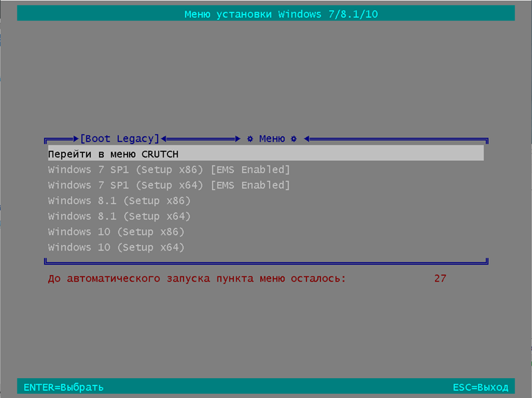Image resolution: width=532 pixels, height=398 pixels.
Task: Select Windows 8.1 (Setup x64)
Action: 119,217
